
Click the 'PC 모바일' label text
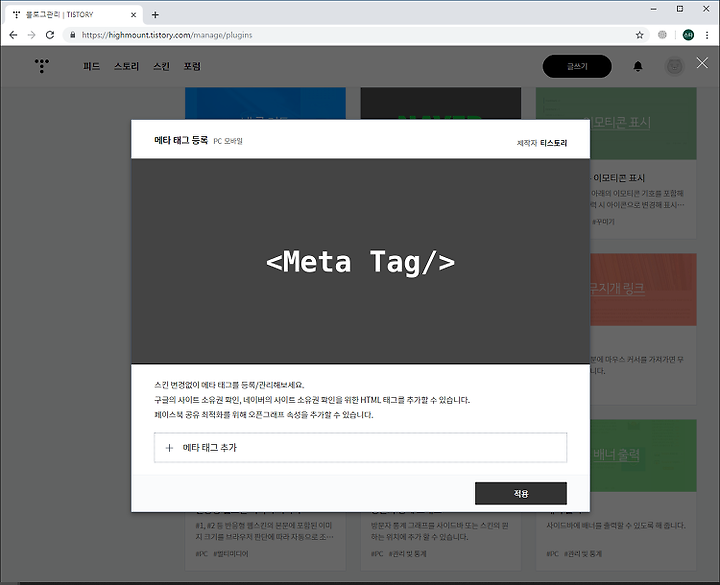[x=228, y=141]
